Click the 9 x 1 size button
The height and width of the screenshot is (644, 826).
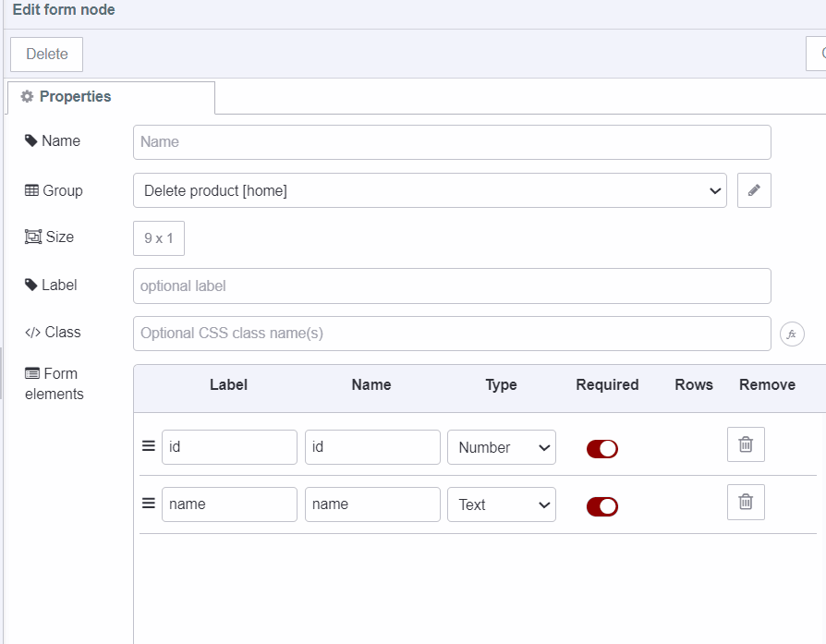(x=158, y=237)
